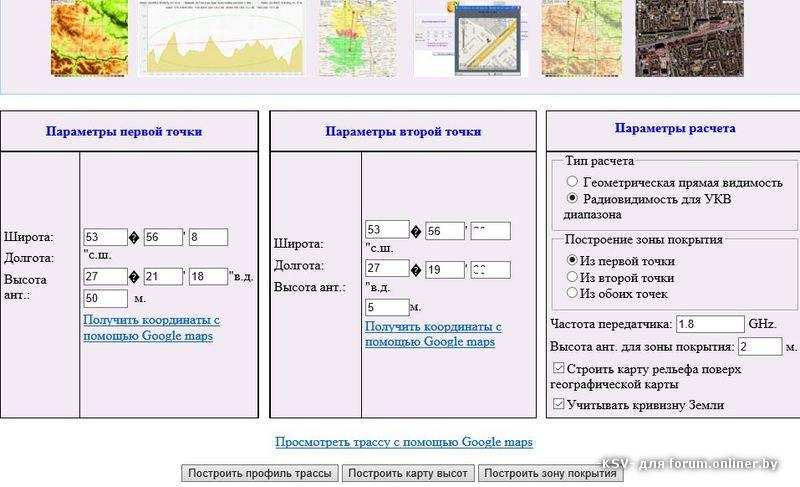Focus second point latitude minutes field
Image resolution: width=800 pixels, height=487 pixels.
coord(445,231)
